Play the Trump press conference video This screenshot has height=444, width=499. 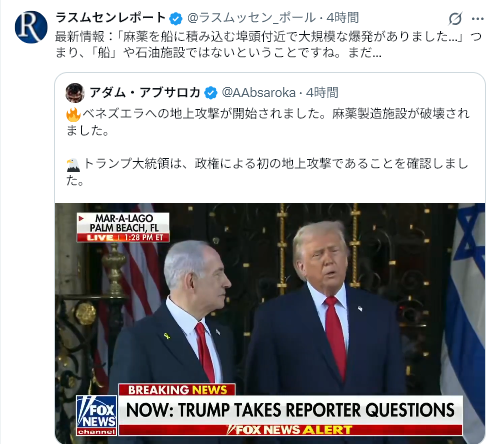[x=270, y=323]
